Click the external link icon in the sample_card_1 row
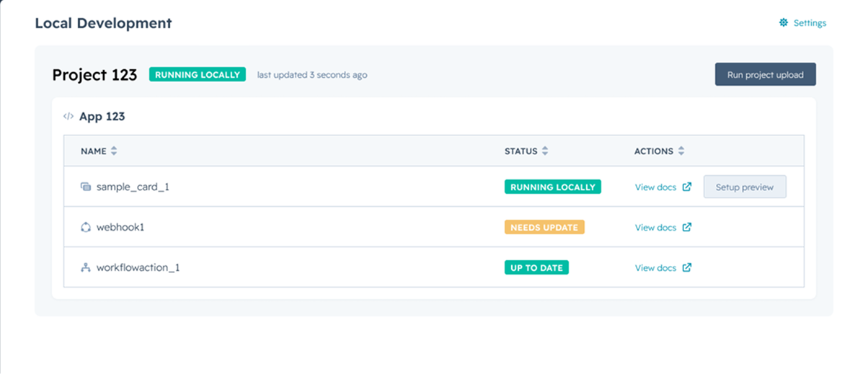 tap(687, 187)
